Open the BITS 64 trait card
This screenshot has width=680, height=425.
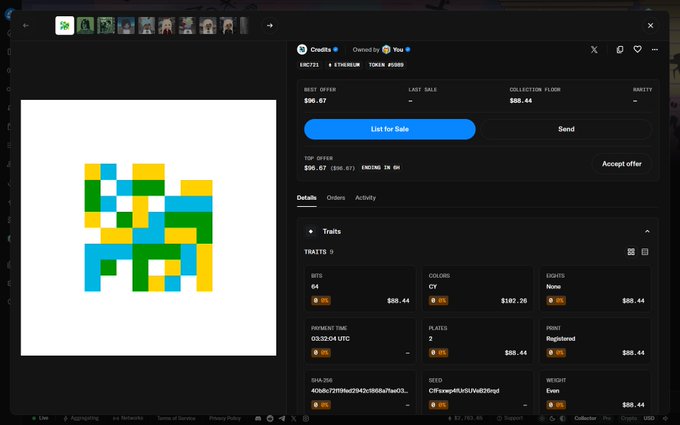click(x=360, y=289)
